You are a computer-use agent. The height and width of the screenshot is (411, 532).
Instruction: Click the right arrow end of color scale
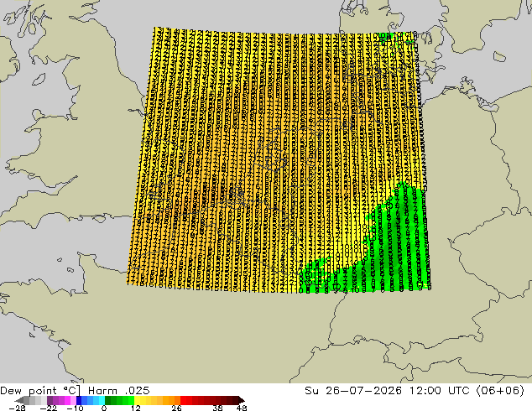point(242,400)
